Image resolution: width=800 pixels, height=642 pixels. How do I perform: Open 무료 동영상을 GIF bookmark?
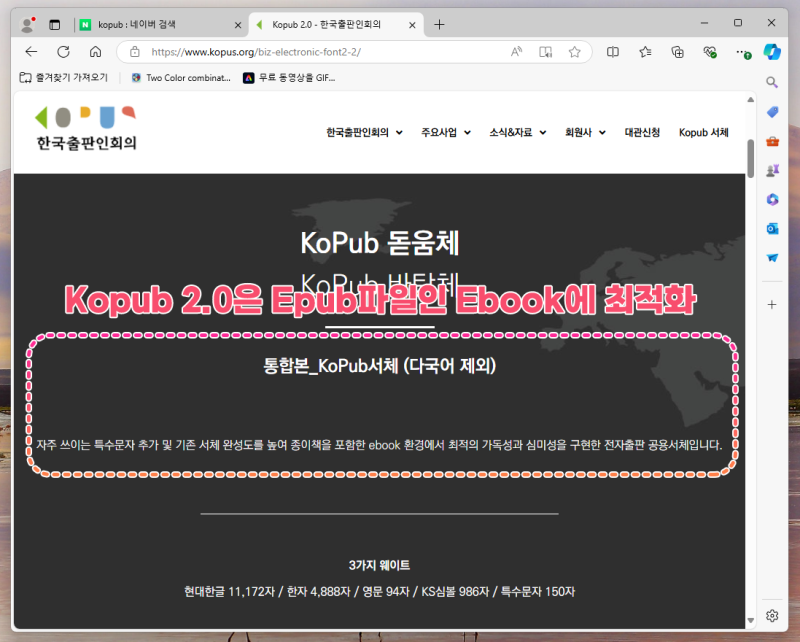coord(289,78)
